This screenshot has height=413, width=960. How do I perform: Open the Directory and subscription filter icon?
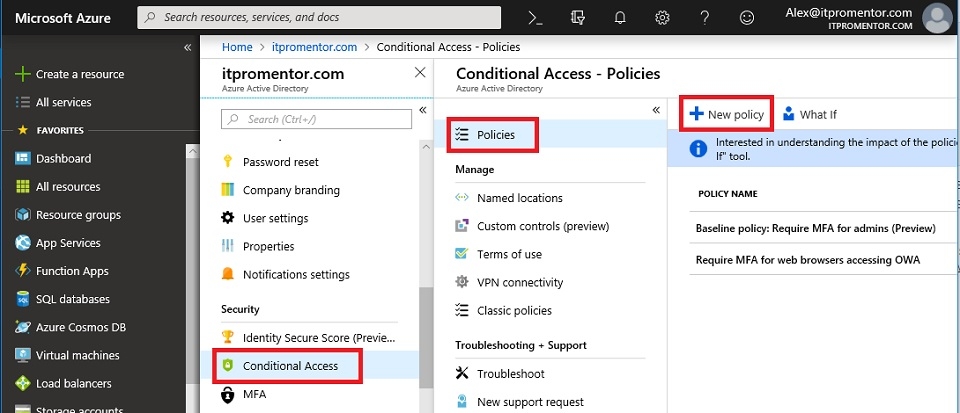[577, 18]
